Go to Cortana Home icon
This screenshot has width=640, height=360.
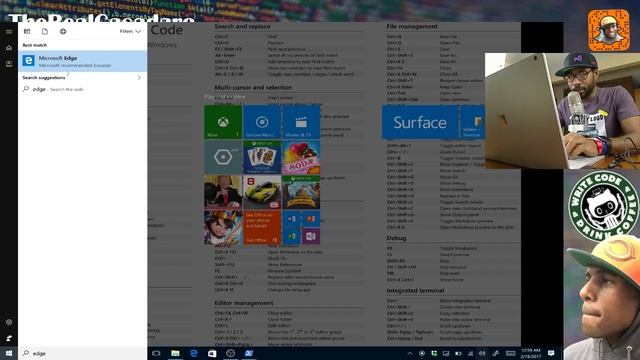(9, 48)
